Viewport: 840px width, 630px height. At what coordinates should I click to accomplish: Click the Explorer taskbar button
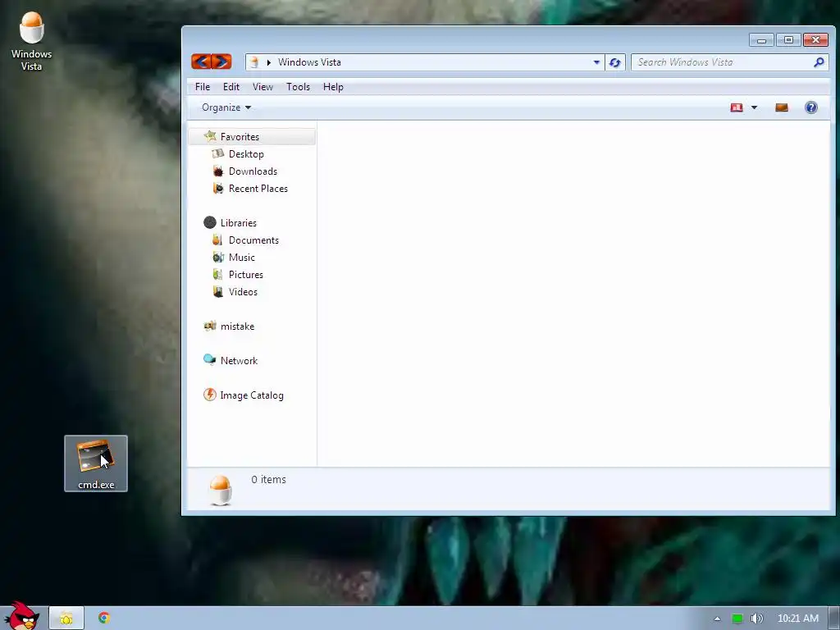pos(66,619)
